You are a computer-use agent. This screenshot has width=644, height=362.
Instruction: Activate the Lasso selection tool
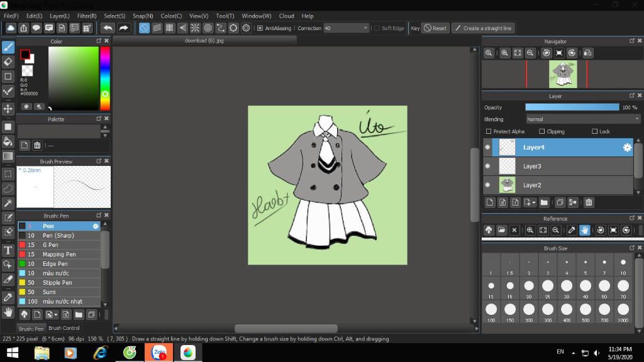coord(8,189)
